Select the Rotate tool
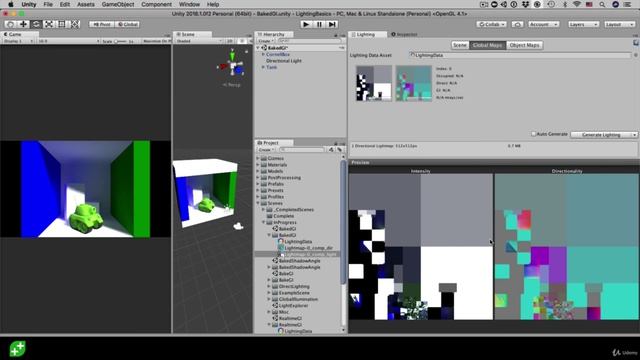 tap(36, 24)
